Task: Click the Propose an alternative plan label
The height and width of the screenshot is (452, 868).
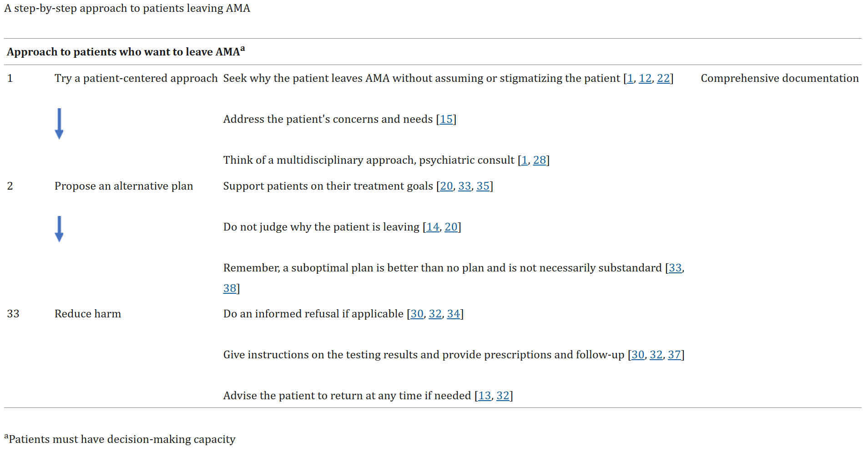Action: coord(124,186)
